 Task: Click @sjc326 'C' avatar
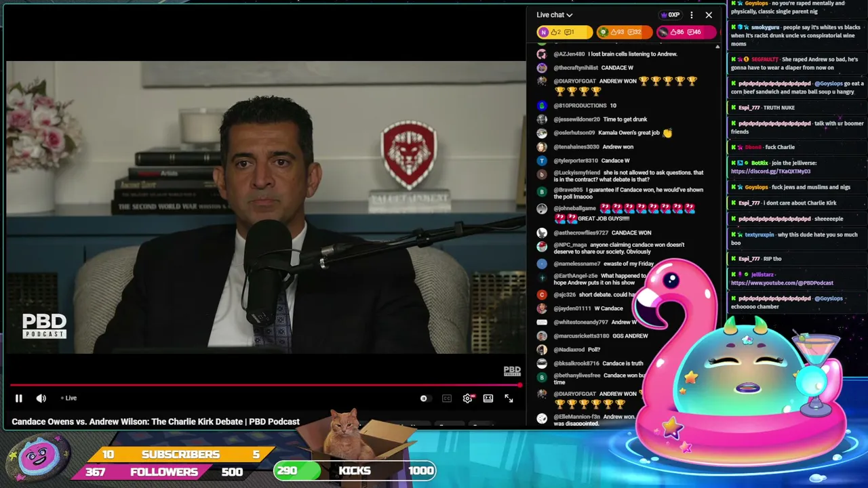[x=542, y=295]
